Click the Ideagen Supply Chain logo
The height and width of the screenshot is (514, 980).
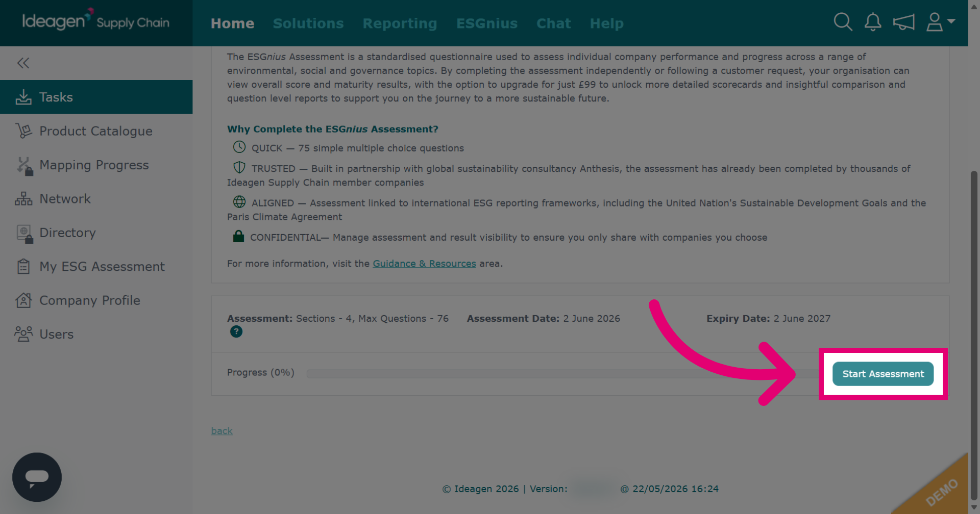tap(96, 20)
